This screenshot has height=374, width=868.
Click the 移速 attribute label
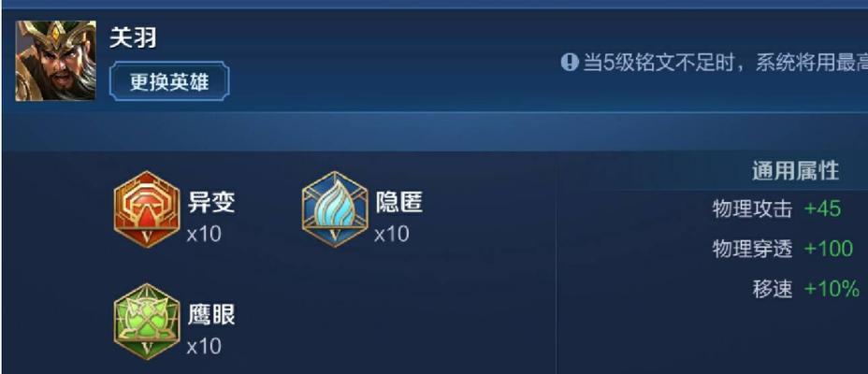tap(773, 289)
